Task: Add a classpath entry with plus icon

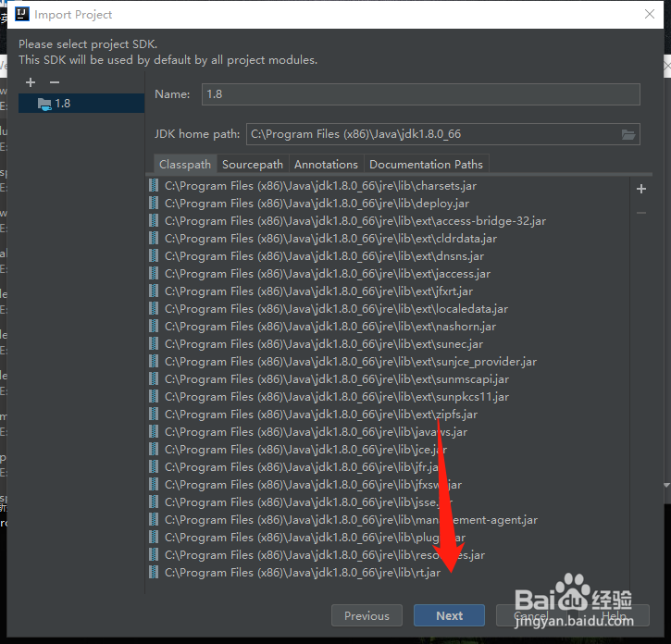Action: 641,189
